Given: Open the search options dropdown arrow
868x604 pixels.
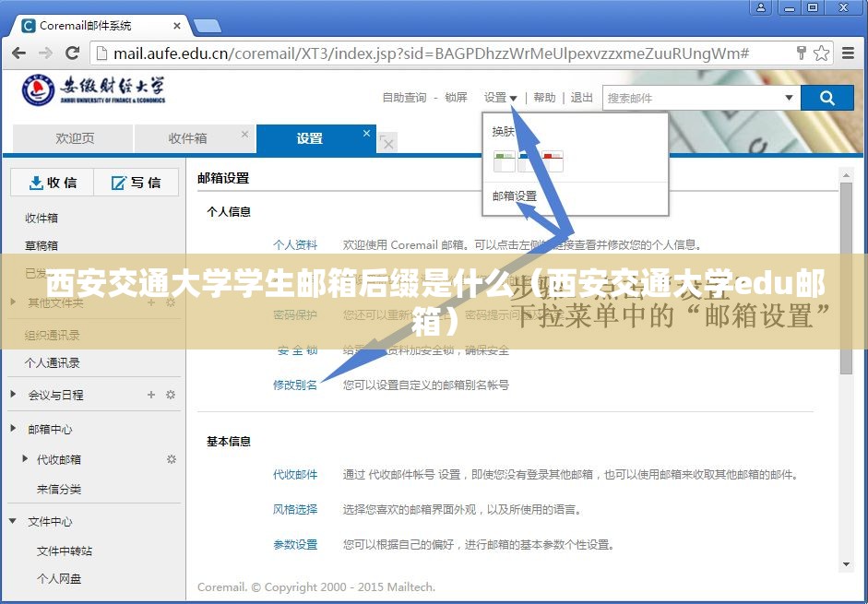Looking at the screenshot, I should pos(789,98).
